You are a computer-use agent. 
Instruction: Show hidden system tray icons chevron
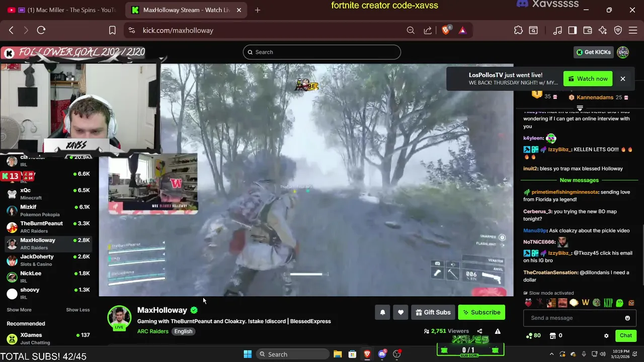pyautogui.click(x=551, y=354)
